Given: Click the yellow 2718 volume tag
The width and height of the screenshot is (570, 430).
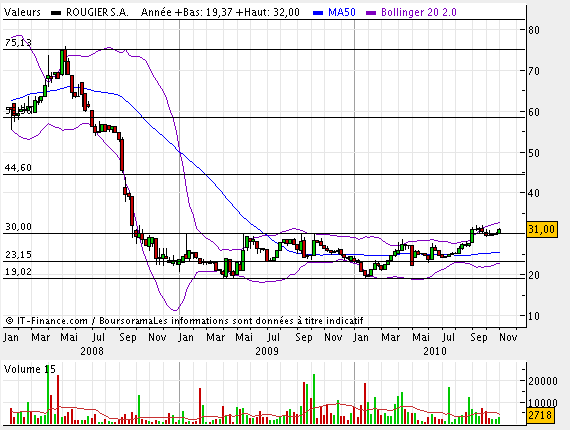Looking at the screenshot, I should click(540, 415).
